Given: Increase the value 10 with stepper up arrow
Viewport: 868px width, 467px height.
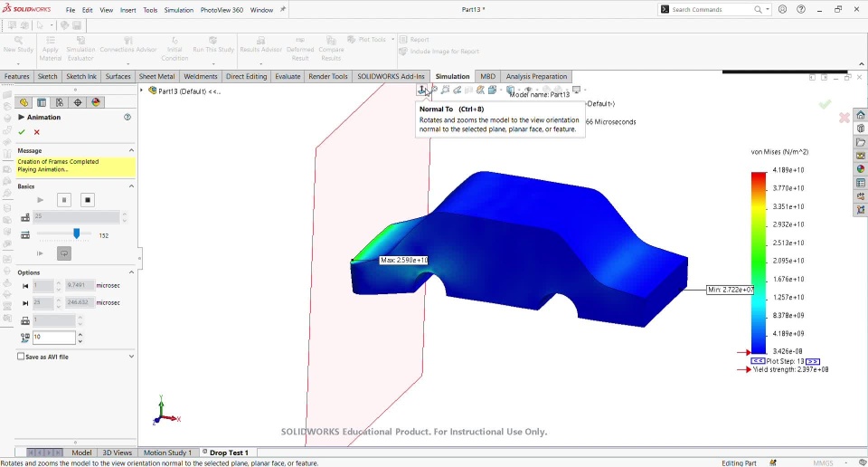Looking at the screenshot, I should tap(80, 334).
